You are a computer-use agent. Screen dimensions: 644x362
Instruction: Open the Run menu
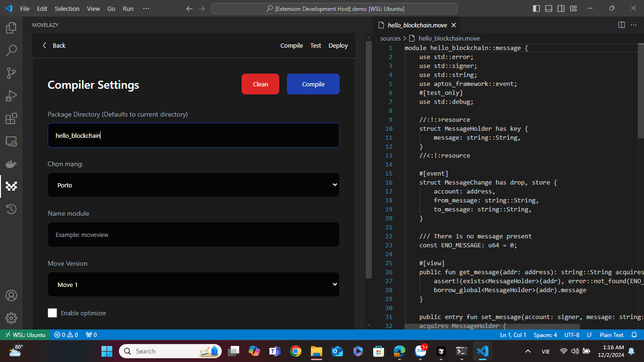pyautogui.click(x=128, y=8)
